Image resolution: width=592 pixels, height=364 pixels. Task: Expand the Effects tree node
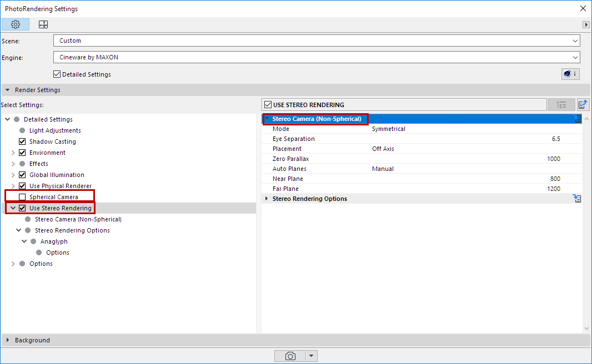[x=13, y=164]
